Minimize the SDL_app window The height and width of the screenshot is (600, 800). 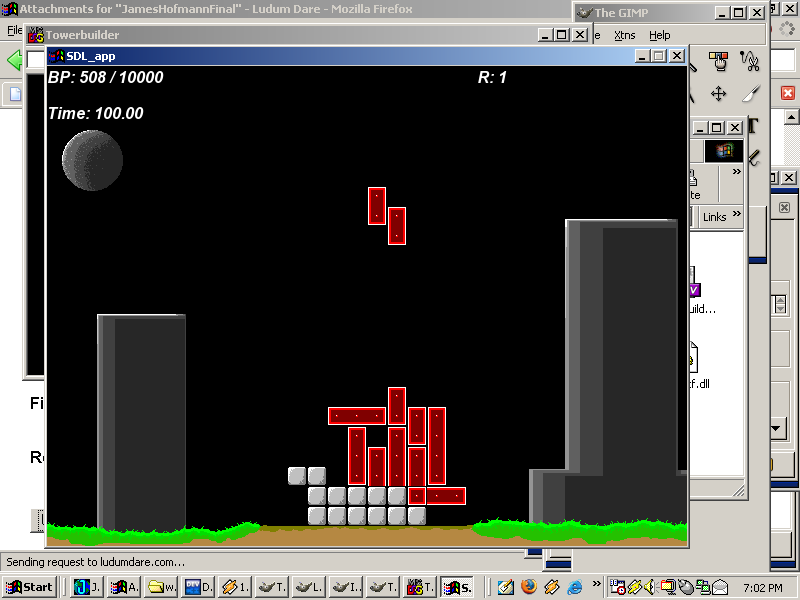(642, 56)
